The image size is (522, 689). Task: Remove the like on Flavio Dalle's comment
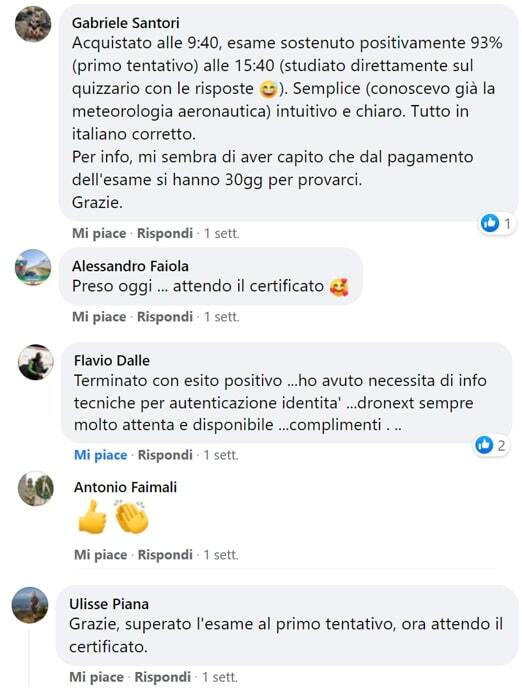click(x=101, y=455)
